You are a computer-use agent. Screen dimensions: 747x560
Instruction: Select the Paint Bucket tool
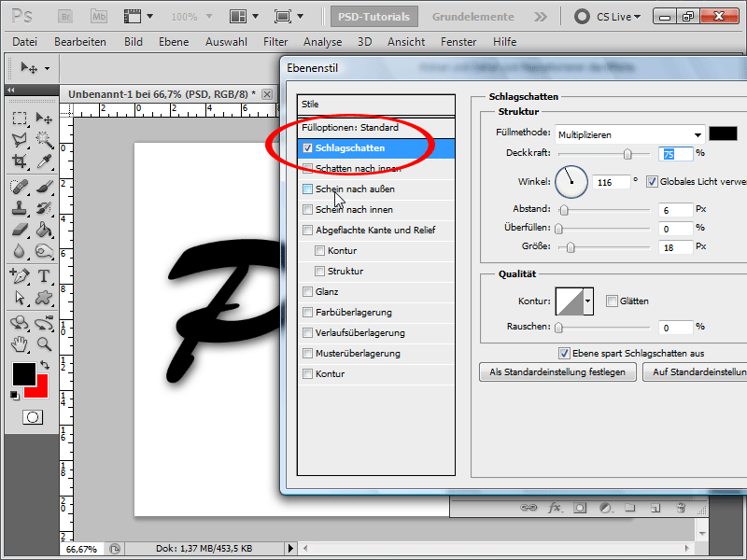[44, 230]
